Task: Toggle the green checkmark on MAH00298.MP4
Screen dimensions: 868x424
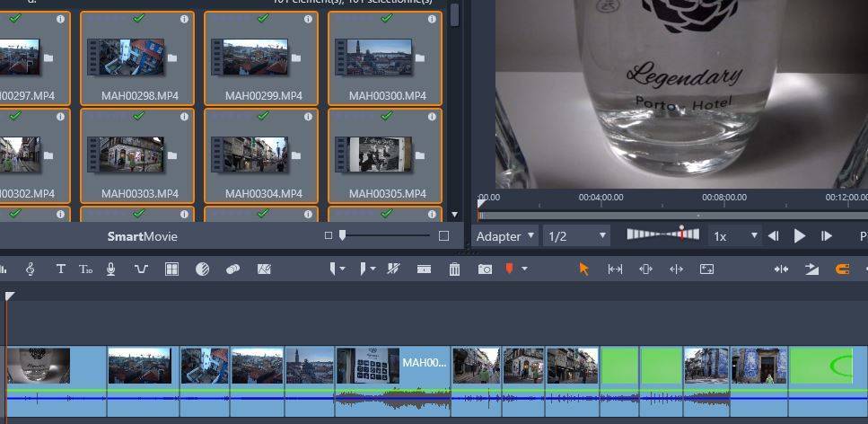Action: click(138, 18)
